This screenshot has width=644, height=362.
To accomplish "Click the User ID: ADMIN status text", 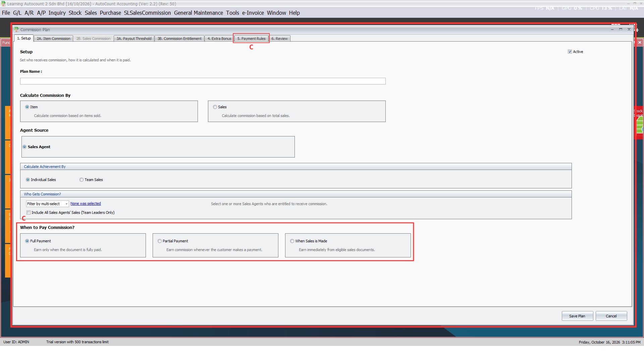I will (x=16, y=342).
